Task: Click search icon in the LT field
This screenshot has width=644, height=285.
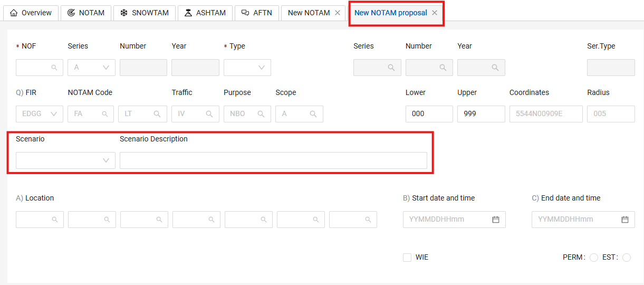Action: [157, 114]
